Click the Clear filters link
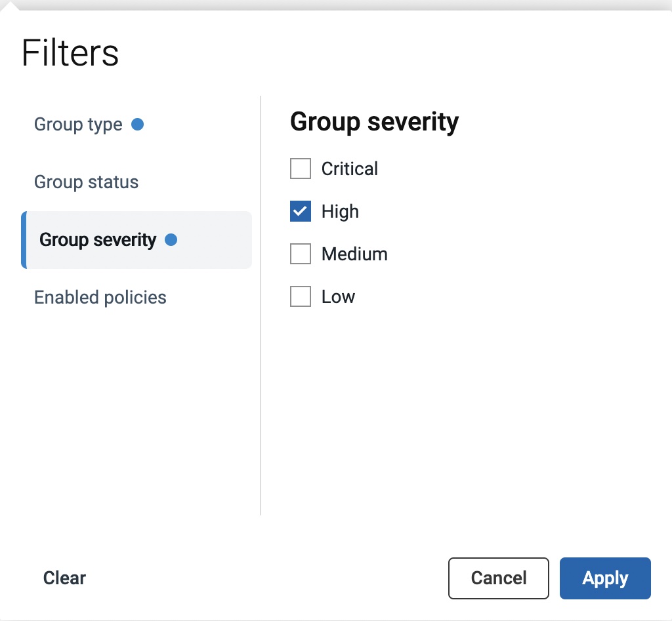 tap(64, 578)
